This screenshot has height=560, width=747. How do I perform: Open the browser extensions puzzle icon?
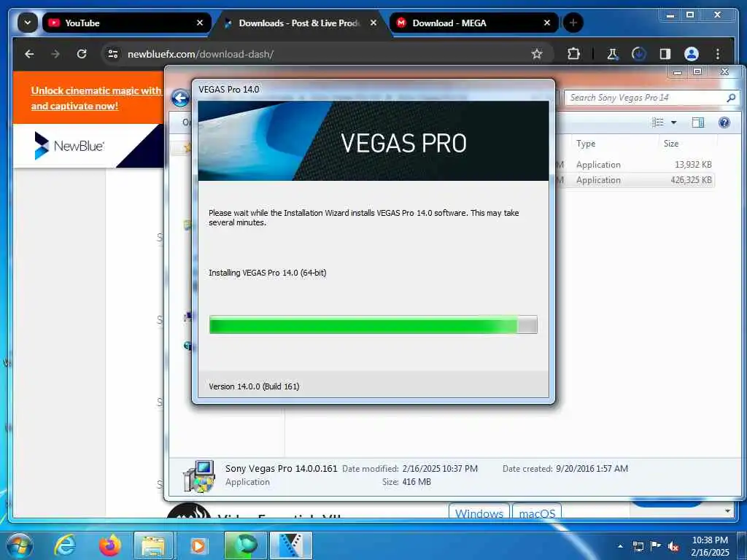pyautogui.click(x=573, y=54)
